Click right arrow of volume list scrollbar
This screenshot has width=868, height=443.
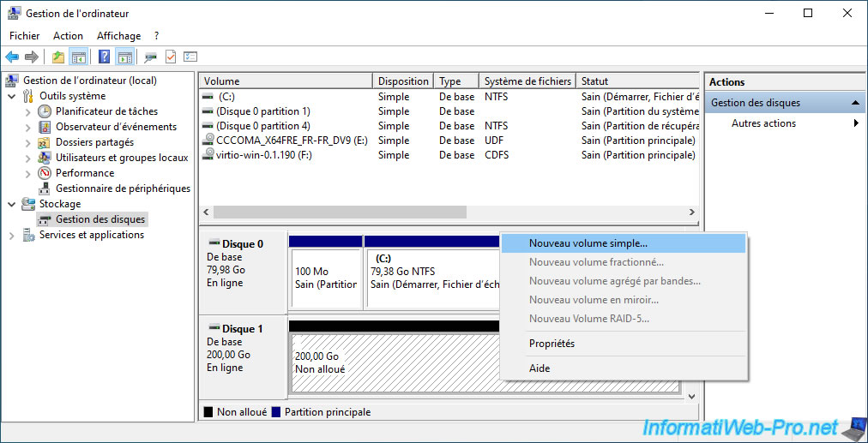coord(691,213)
